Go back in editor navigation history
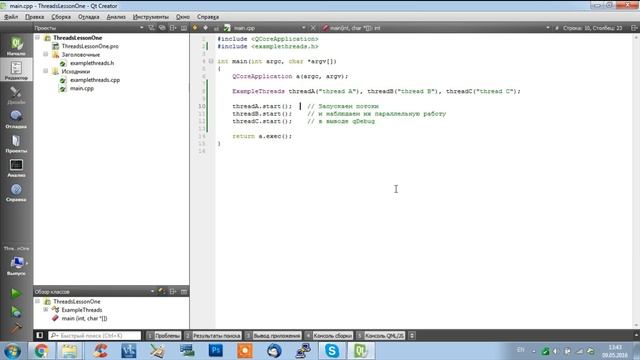This screenshot has width=640, height=360. (195, 28)
